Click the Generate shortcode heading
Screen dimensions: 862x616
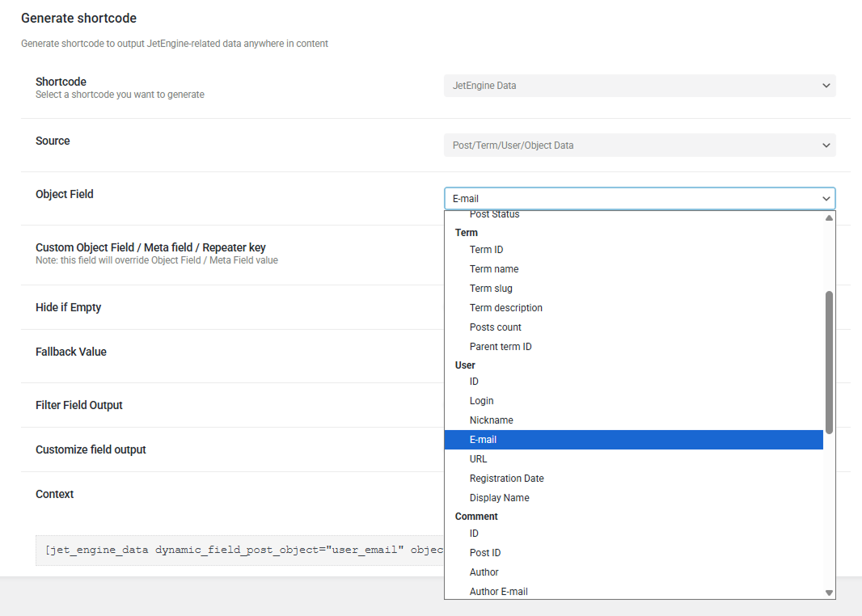click(x=78, y=18)
